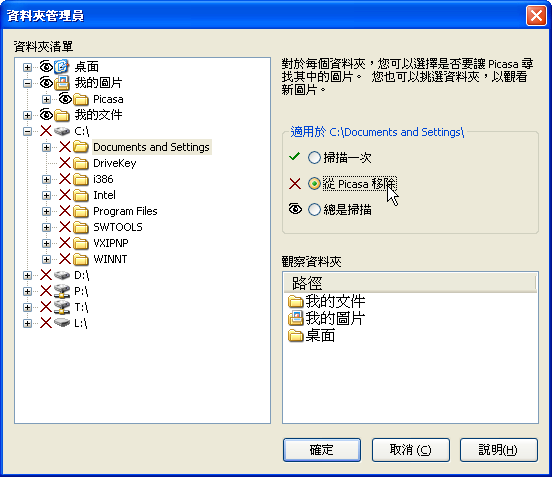Click the P:\ network drive icon
552x477 pixels.
coord(62,291)
